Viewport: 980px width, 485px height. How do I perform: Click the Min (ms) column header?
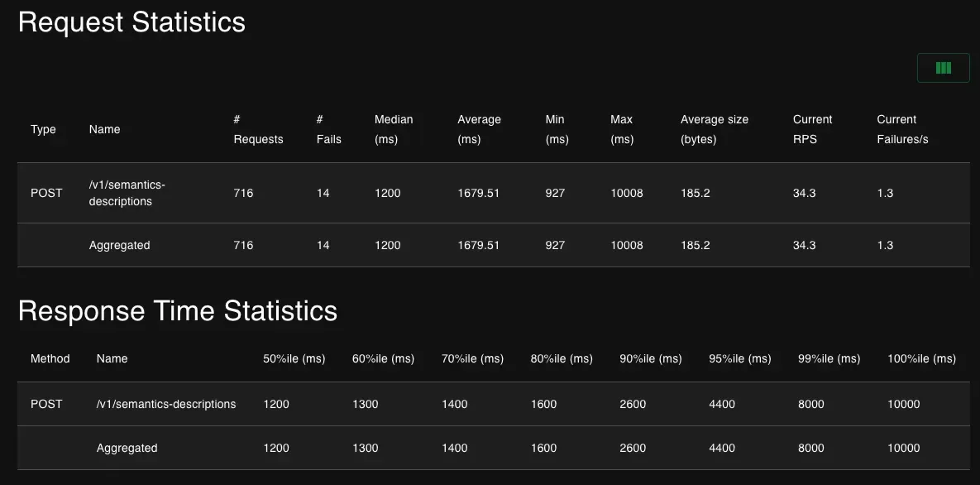(557, 129)
